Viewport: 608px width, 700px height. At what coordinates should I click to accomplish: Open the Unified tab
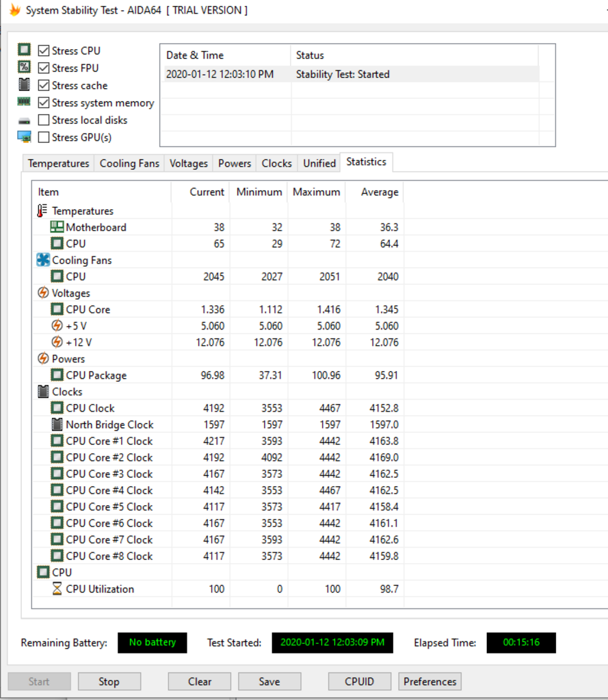pyautogui.click(x=319, y=163)
